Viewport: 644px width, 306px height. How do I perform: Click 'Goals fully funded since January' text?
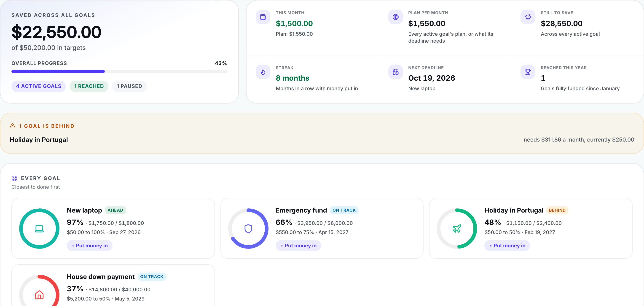(x=580, y=88)
